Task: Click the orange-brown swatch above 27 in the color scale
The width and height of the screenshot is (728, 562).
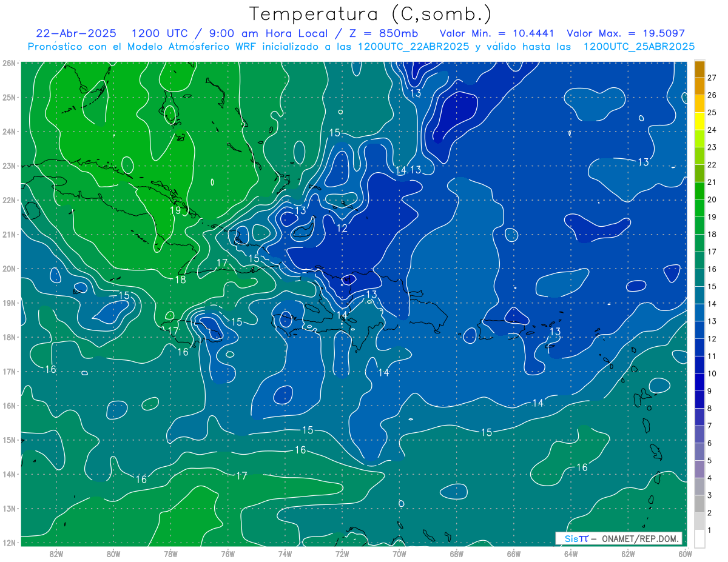Action: pos(699,69)
